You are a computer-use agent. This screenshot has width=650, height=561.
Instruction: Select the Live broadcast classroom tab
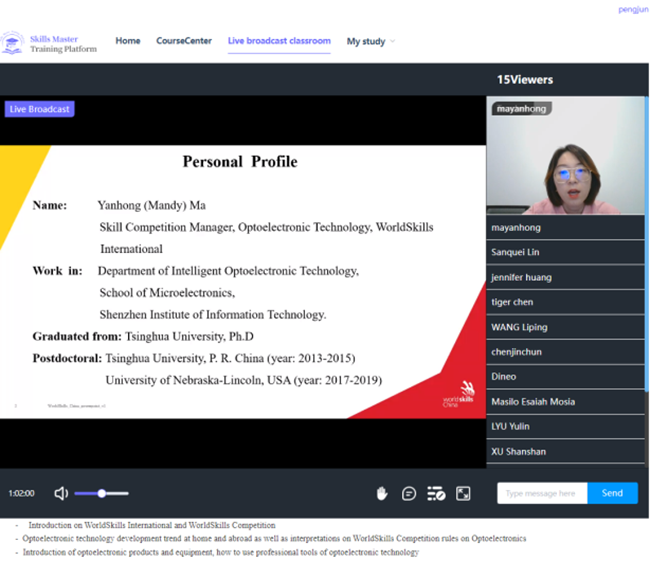pyautogui.click(x=279, y=41)
